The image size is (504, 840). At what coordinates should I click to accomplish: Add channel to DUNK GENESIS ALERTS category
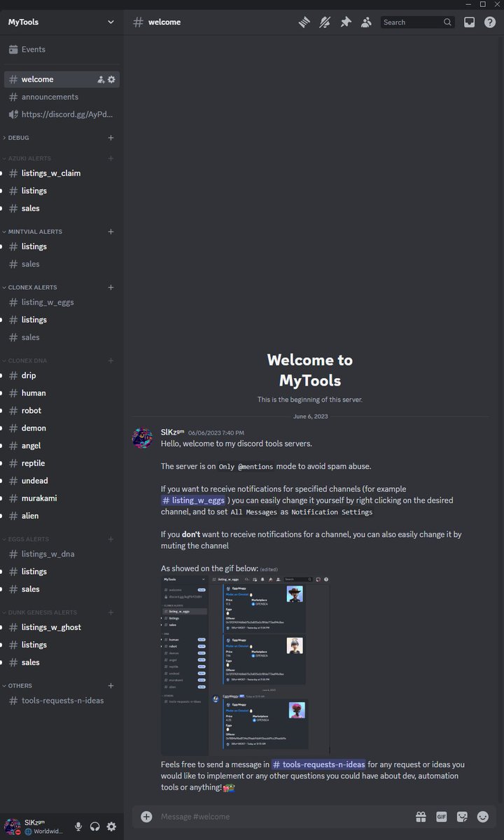111,612
